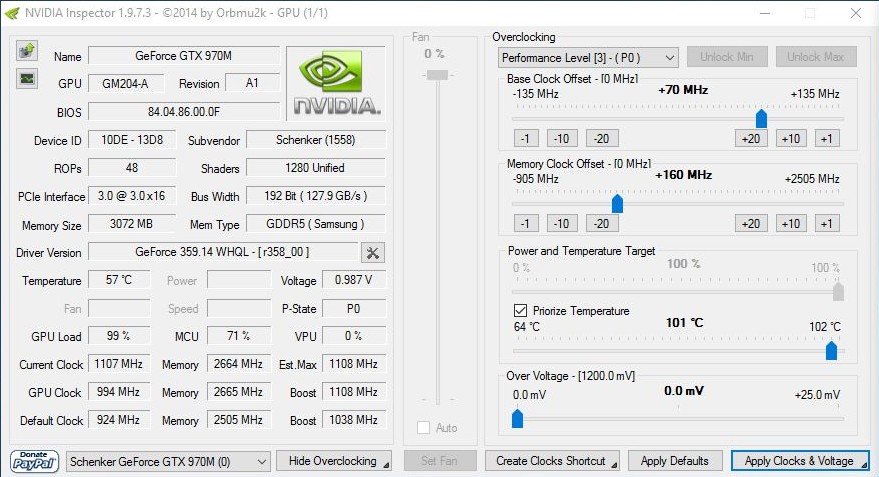Click the P-State value P0
The height and width of the screenshot is (477, 879).
(354, 308)
